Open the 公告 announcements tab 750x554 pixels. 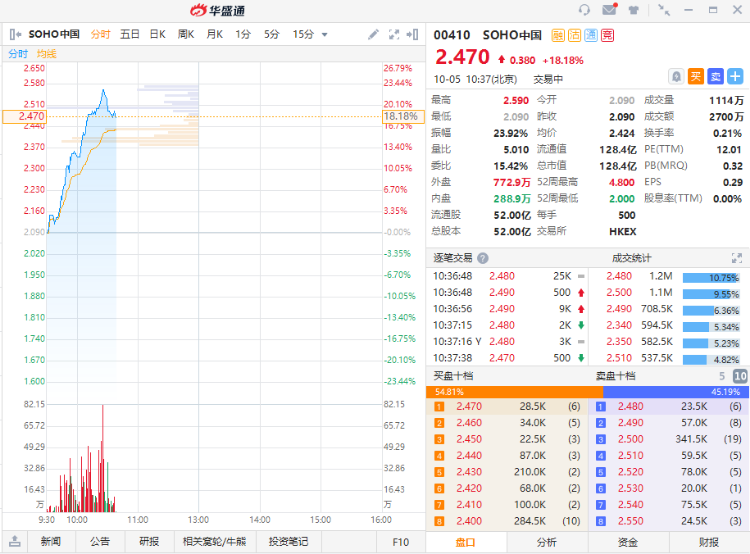pos(100,542)
